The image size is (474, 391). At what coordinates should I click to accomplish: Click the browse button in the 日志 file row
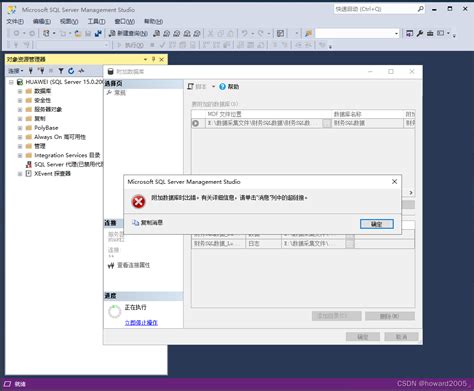[x=350, y=244]
